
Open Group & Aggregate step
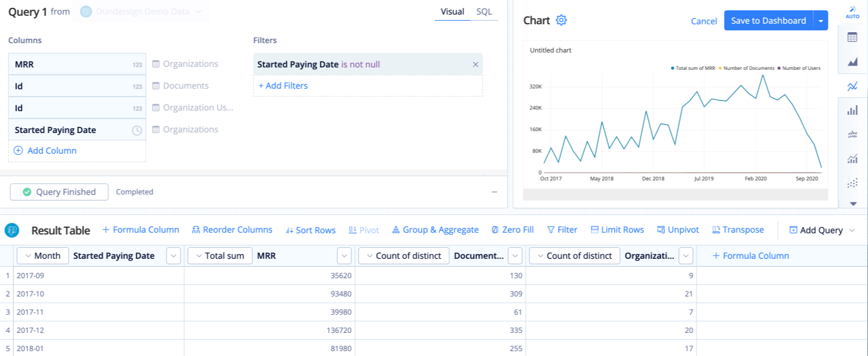pos(435,230)
